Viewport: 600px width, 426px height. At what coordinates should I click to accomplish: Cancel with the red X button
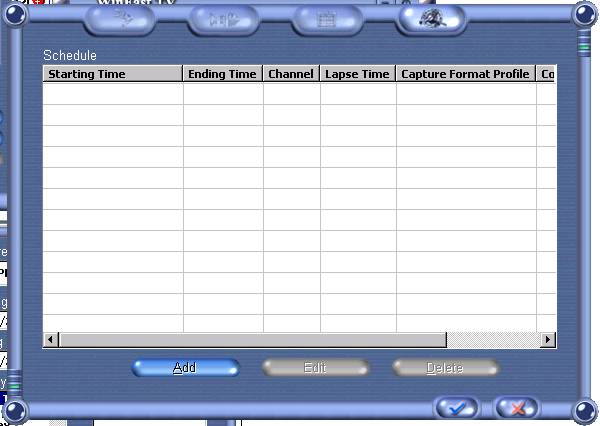[517, 408]
